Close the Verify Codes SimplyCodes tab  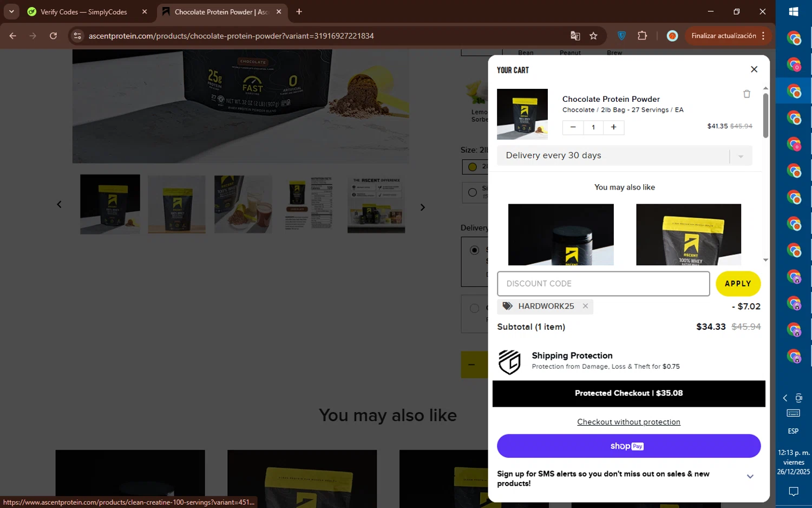click(x=144, y=12)
